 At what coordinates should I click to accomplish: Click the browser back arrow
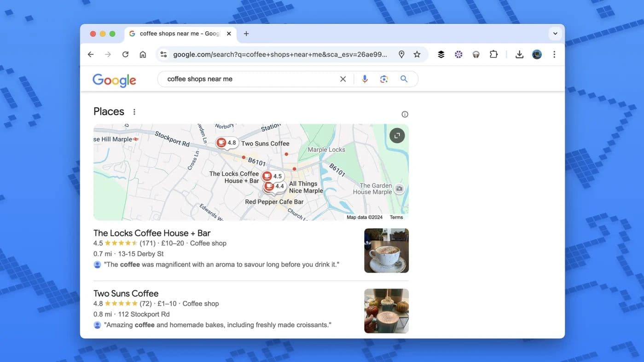(91, 54)
